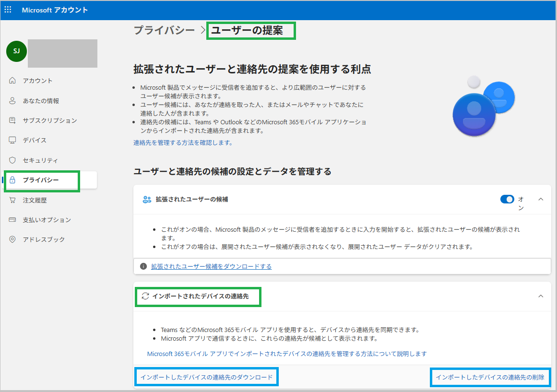Collapse the インポートされたデバイスの連絡先 section
557x392 pixels.
coord(541,296)
